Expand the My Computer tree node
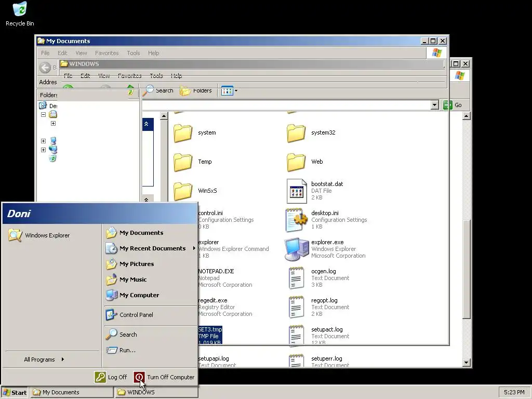 tap(44, 141)
